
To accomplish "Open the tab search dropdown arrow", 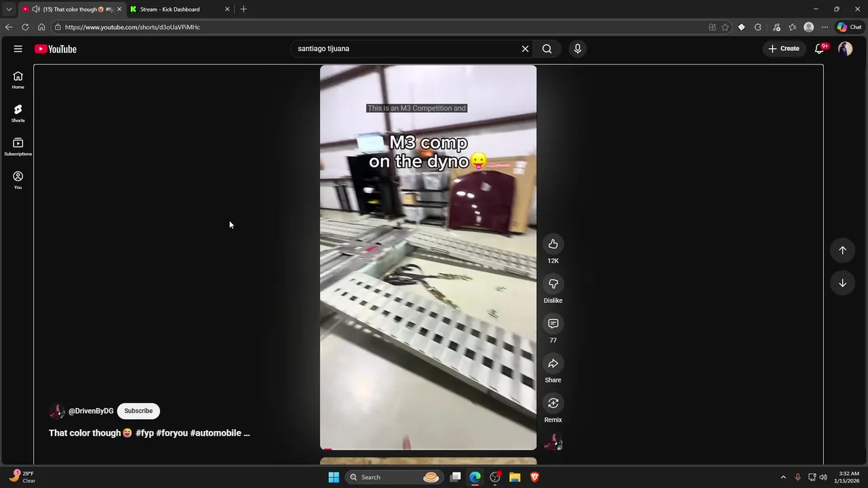I will (x=9, y=9).
